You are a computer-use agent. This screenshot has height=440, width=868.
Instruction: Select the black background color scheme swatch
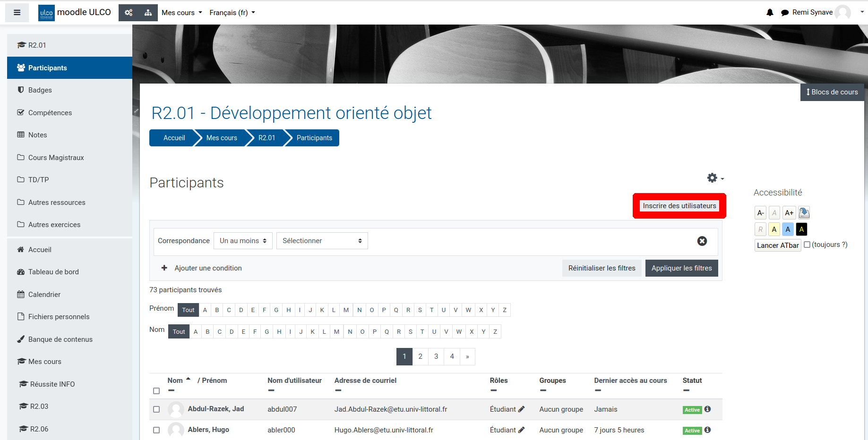pyautogui.click(x=801, y=229)
